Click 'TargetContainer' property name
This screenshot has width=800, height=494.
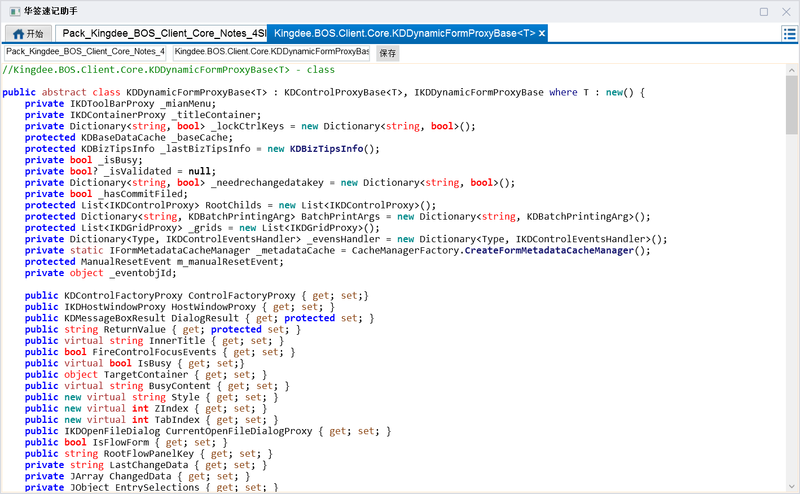145,375
